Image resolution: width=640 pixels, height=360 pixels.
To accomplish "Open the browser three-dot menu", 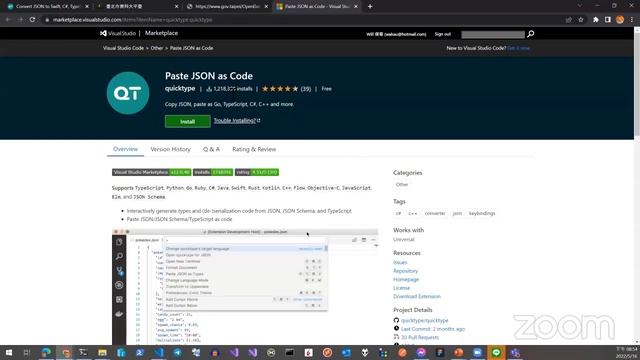I will coord(632,20).
